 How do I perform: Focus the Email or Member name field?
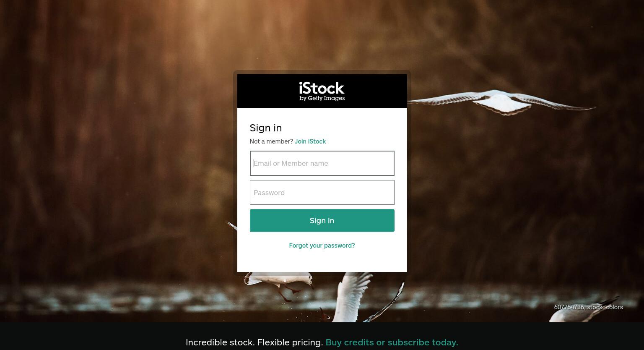click(x=322, y=163)
